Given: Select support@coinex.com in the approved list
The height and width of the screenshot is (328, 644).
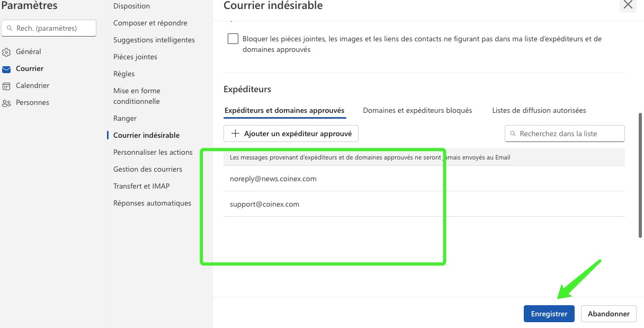Looking at the screenshot, I should 264,204.
